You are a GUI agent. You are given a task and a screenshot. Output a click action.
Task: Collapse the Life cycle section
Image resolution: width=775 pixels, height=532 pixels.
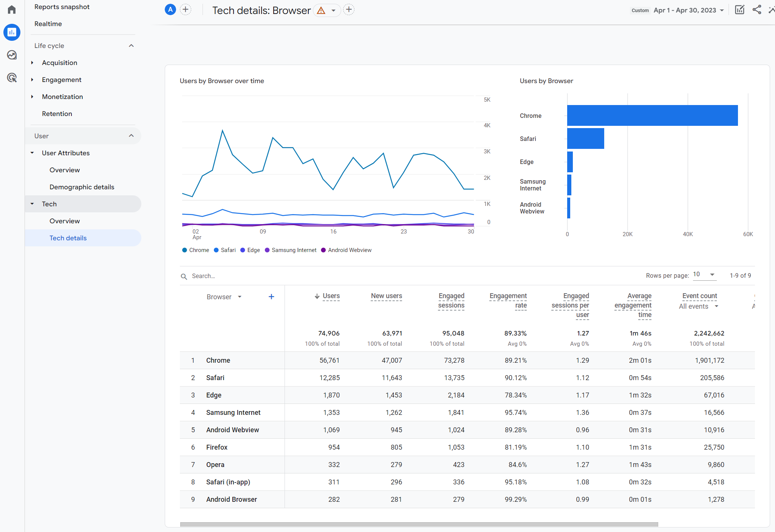[x=131, y=46]
